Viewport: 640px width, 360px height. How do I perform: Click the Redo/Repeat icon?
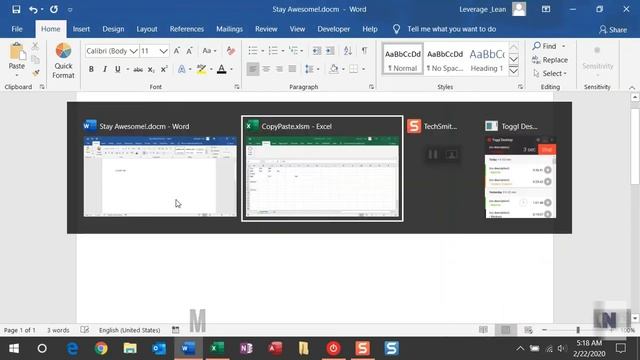(53, 9)
